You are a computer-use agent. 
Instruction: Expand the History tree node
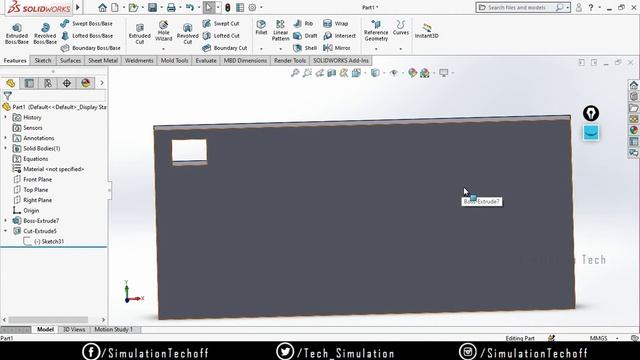[6, 118]
